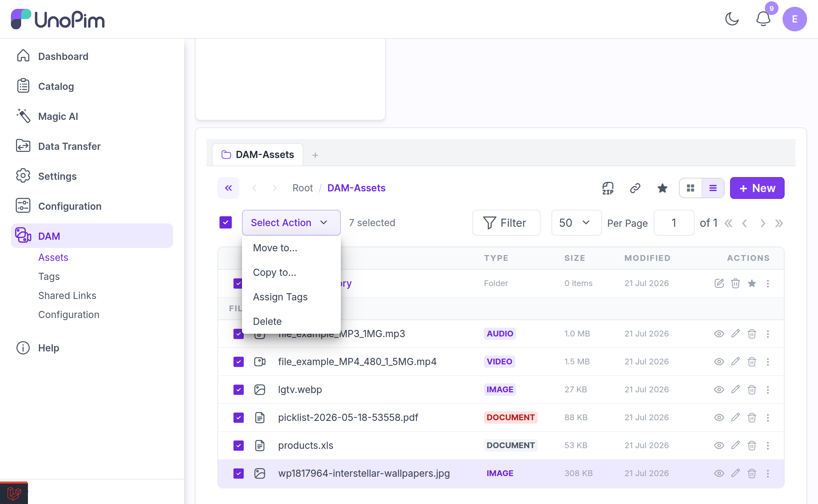The height and width of the screenshot is (504, 818).
Task: Select the DAM-Assets tab
Action: [x=258, y=155]
